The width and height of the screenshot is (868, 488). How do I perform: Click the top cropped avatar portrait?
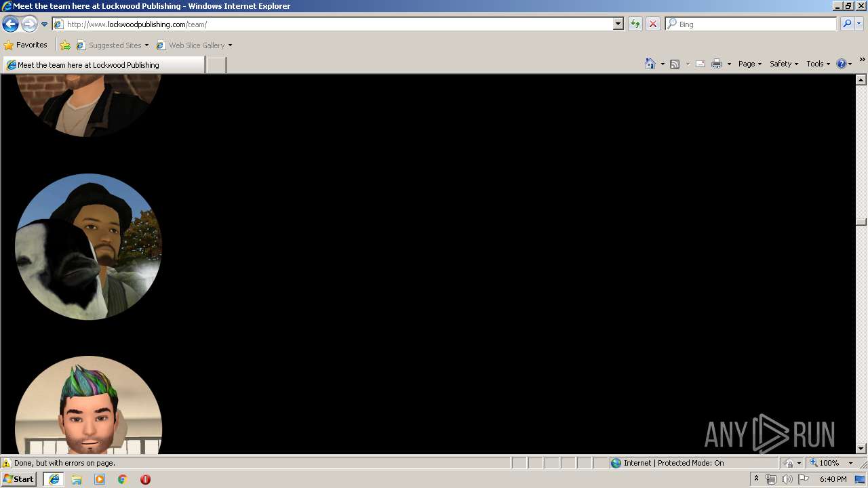[x=88, y=105]
